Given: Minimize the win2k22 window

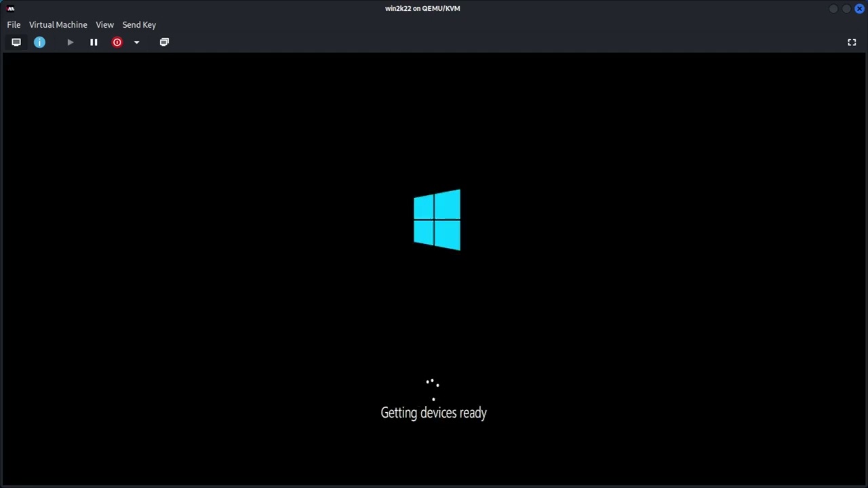Looking at the screenshot, I should tap(833, 8).
